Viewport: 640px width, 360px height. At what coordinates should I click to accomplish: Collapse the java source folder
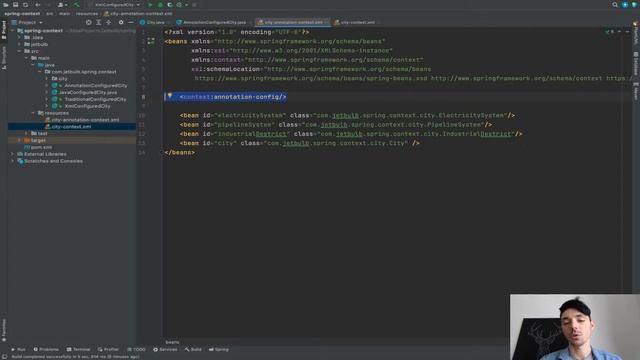tap(33, 65)
